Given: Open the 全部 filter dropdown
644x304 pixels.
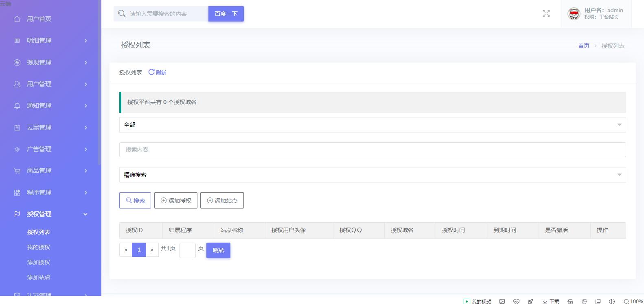Looking at the screenshot, I should click(x=372, y=125).
